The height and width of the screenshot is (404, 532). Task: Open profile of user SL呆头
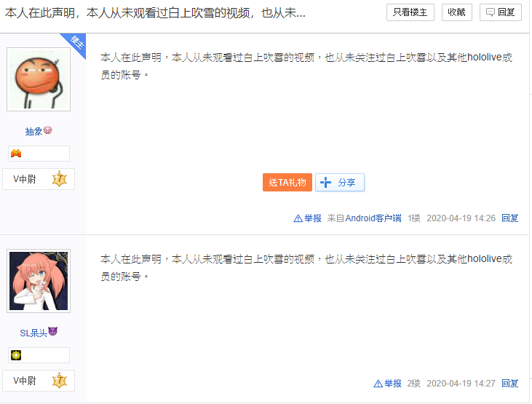coord(33,333)
